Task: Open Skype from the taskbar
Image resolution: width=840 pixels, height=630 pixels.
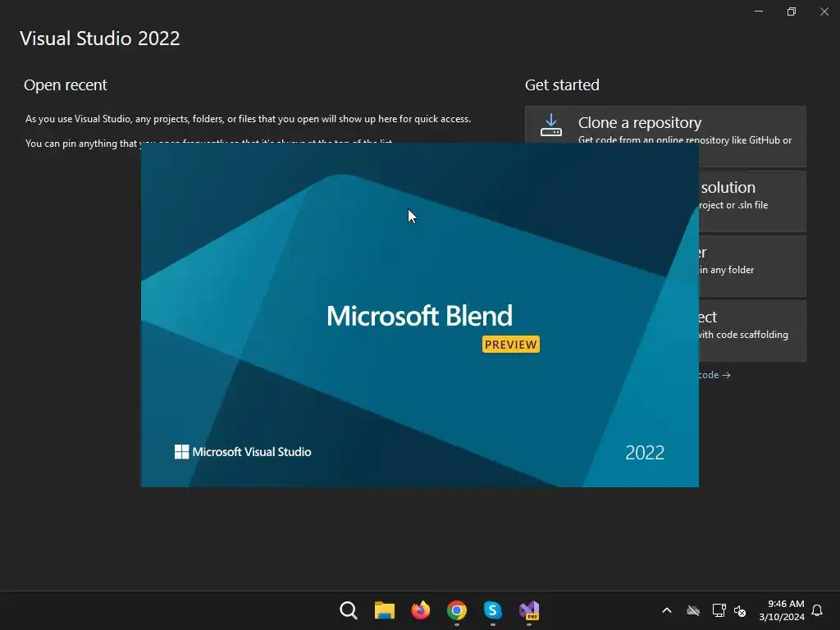Action: pyautogui.click(x=493, y=610)
